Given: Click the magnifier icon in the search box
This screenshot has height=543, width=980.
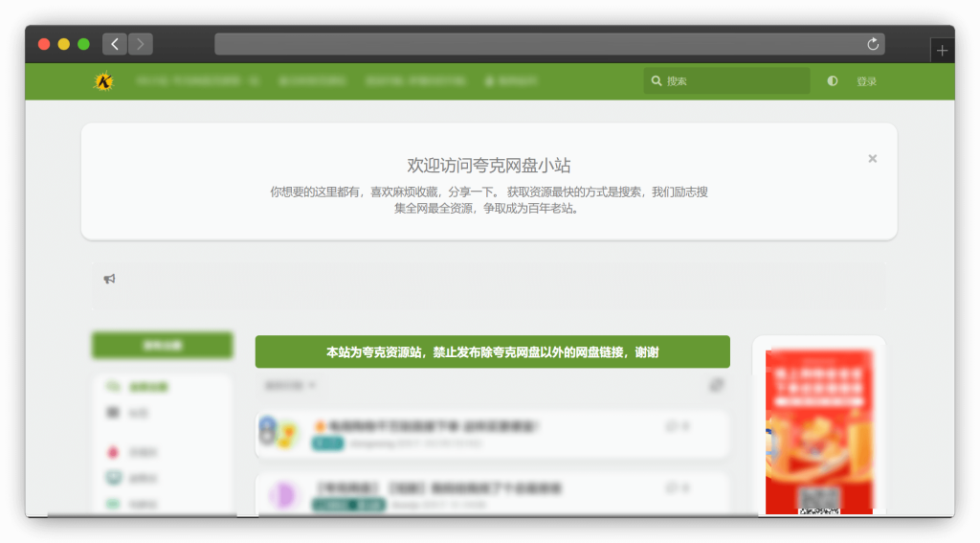Looking at the screenshot, I should [657, 80].
